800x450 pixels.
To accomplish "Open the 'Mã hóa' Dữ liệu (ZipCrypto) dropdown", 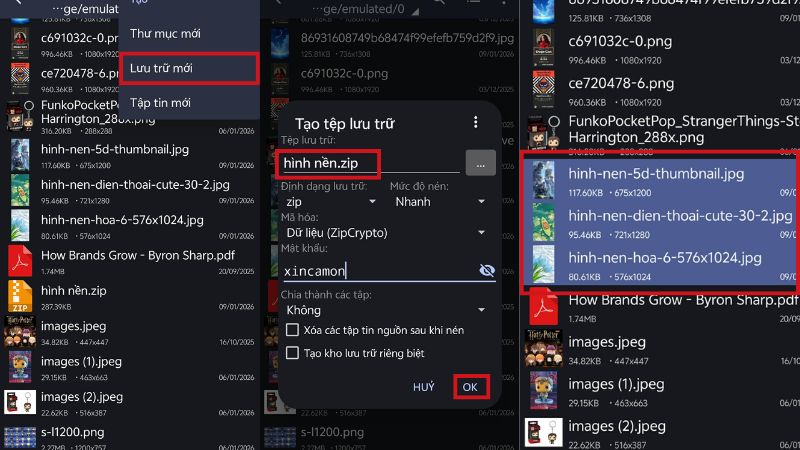I will tap(385, 233).
